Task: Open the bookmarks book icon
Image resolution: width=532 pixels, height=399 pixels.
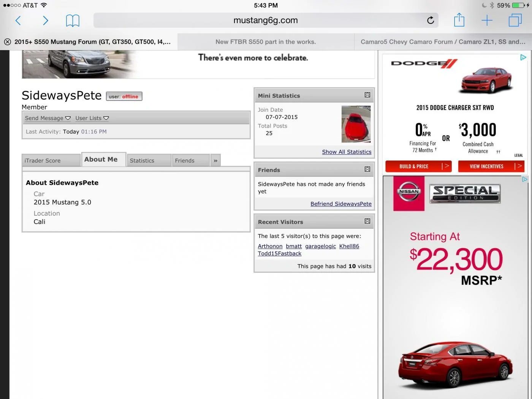Action: click(73, 21)
